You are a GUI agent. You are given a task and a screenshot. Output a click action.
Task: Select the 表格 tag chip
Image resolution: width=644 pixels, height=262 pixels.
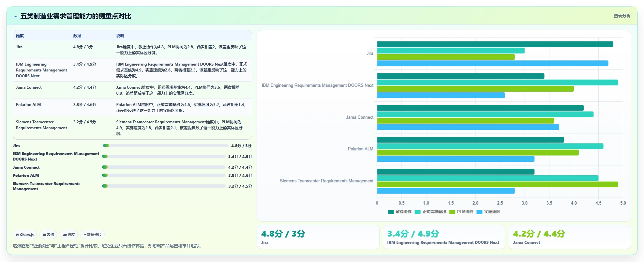(x=48, y=235)
